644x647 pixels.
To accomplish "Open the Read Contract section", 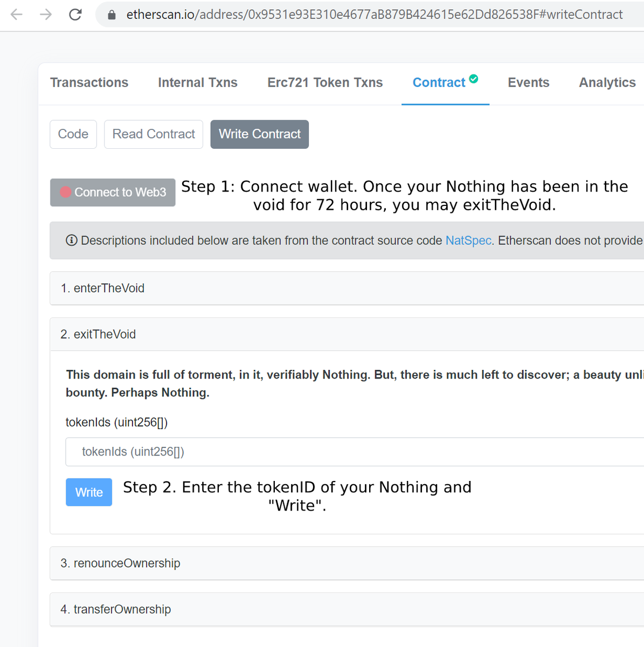I will point(154,134).
